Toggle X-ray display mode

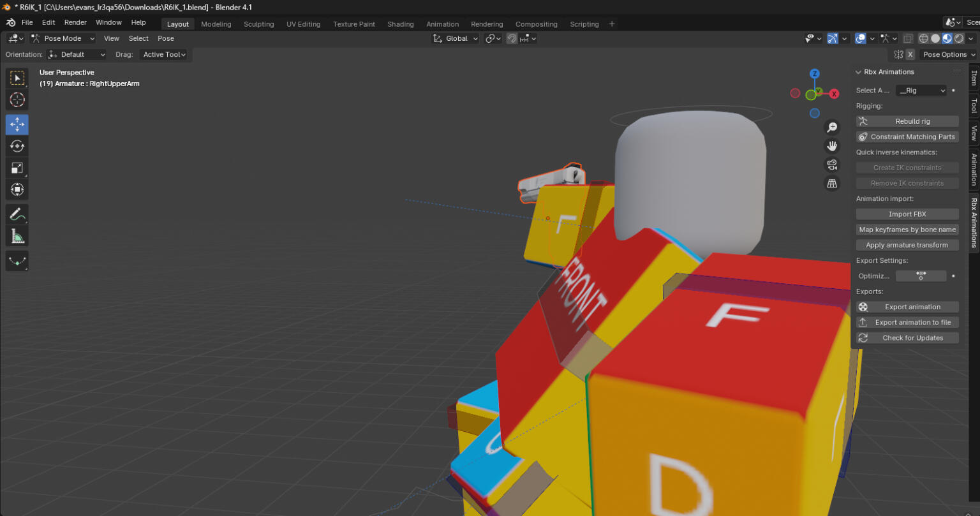coord(908,38)
